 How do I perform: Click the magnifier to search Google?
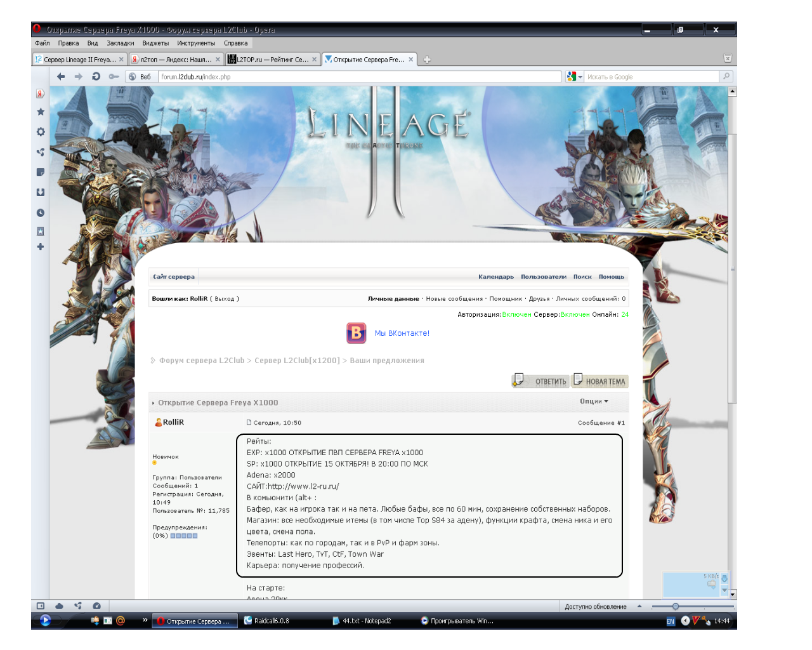tap(727, 76)
